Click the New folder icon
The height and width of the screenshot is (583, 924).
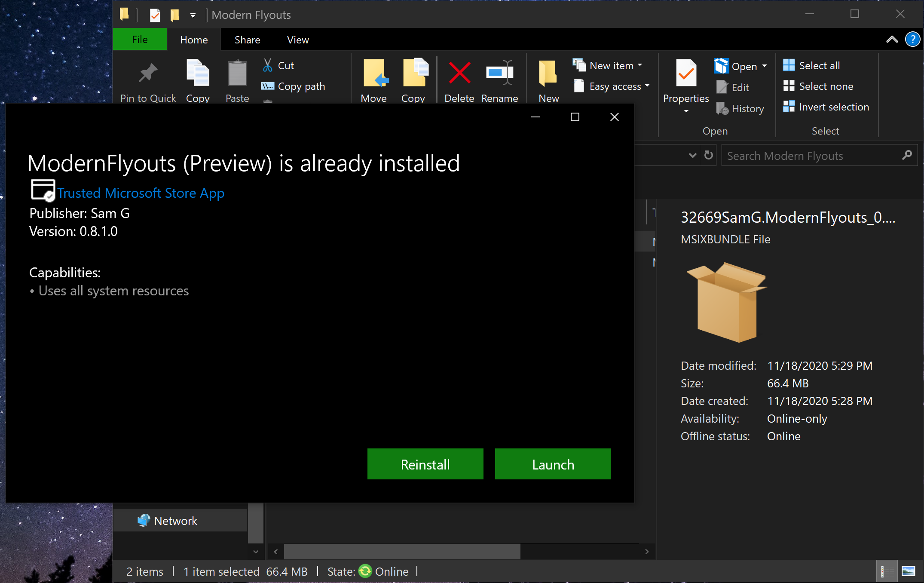tap(548, 73)
